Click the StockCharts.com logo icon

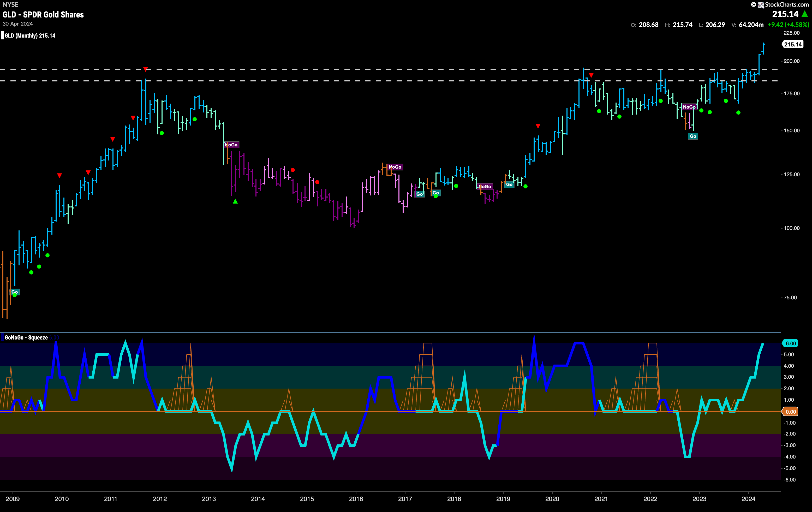click(761, 5)
